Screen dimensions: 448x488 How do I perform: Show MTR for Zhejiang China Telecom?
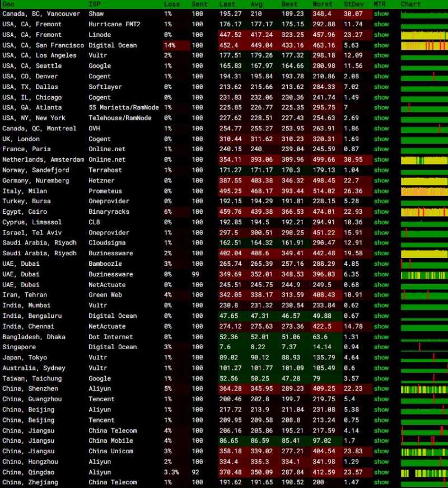coord(381,482)
